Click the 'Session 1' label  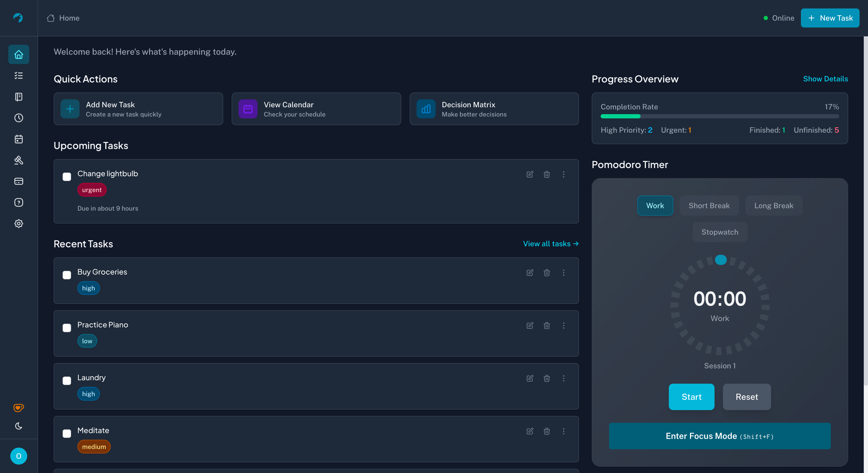pos(720,366)
